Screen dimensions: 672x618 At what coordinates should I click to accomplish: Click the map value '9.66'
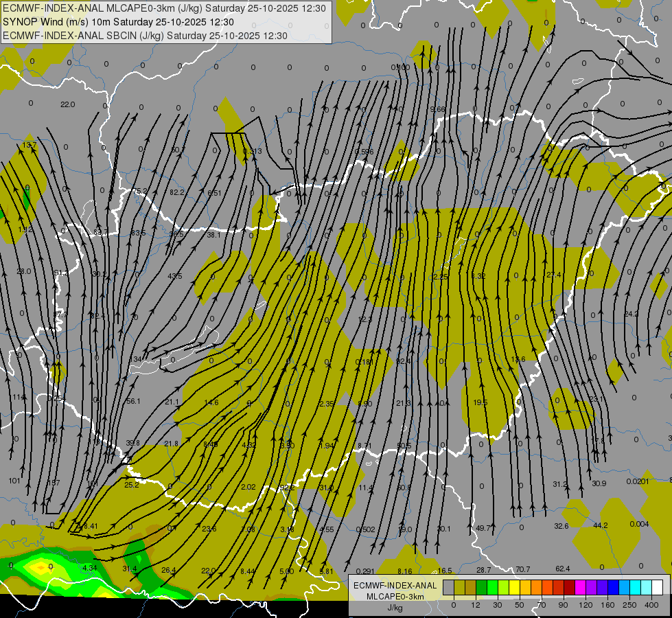click(437, 109)
